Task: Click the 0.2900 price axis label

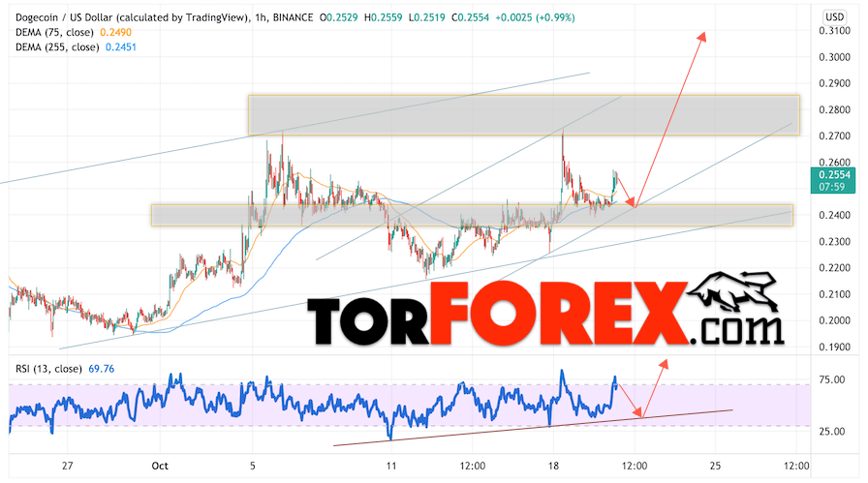Action: click(x=834, y=83)
